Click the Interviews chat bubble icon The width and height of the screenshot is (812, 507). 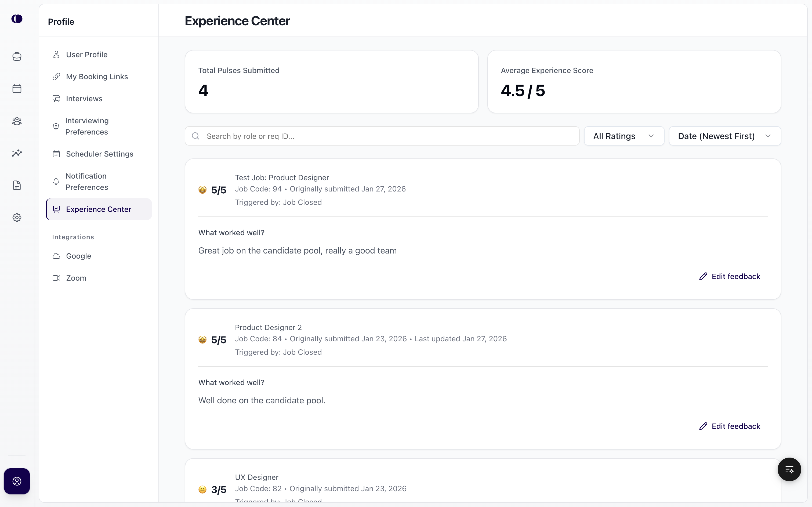56,99
